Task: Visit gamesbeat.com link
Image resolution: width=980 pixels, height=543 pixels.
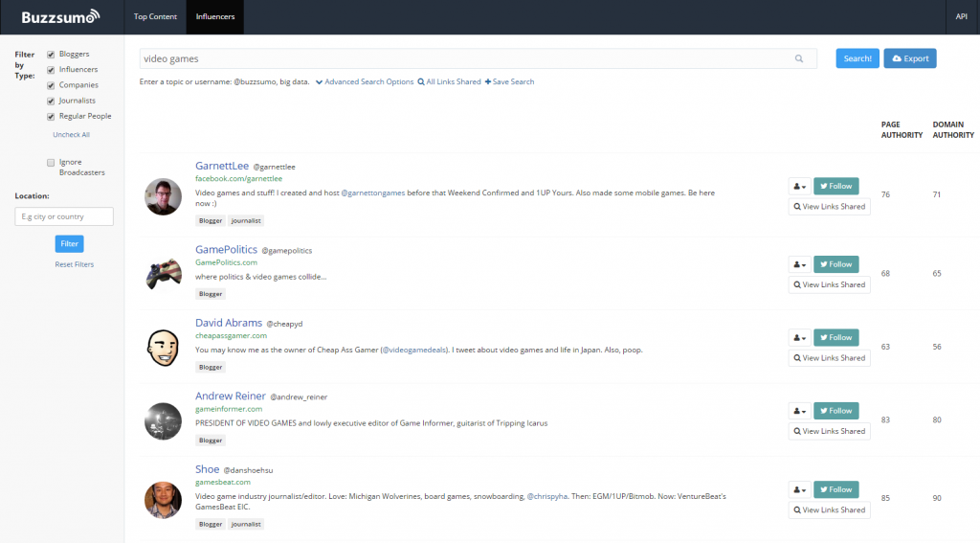Action: [x=223, y=483]
